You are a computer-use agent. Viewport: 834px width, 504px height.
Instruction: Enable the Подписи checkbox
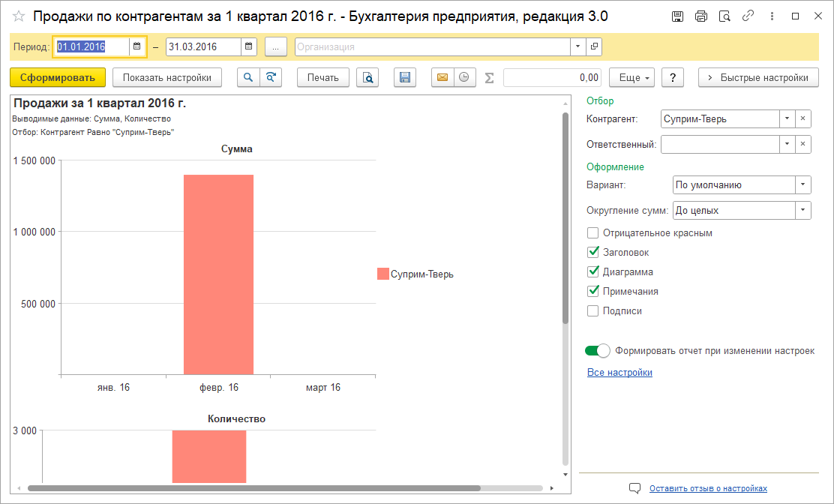pyautogui.click(x=592, y=311)
